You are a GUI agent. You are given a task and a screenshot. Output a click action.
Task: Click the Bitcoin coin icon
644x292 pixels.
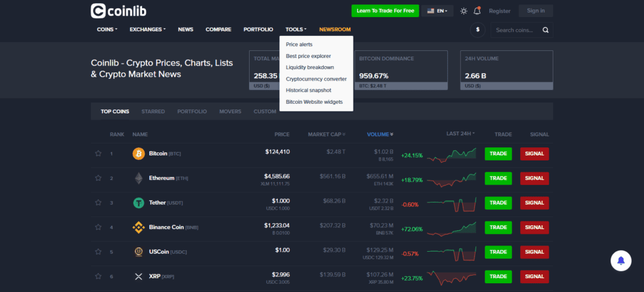[138, 154]
